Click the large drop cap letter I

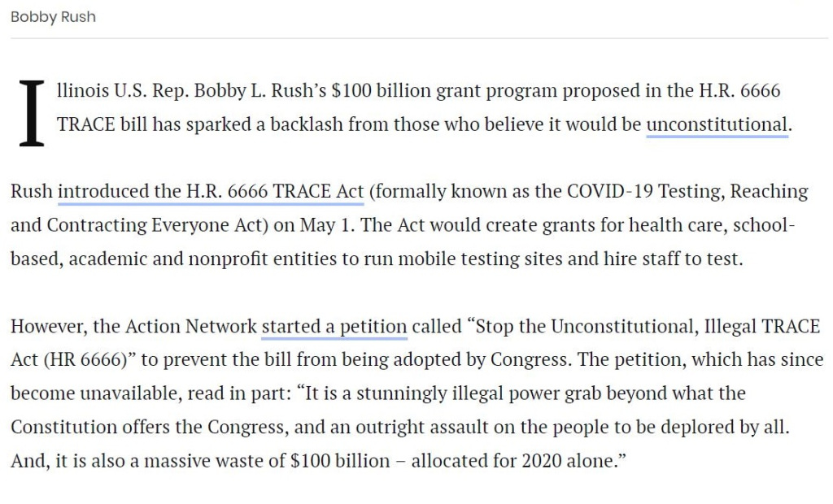coord(30,112)
